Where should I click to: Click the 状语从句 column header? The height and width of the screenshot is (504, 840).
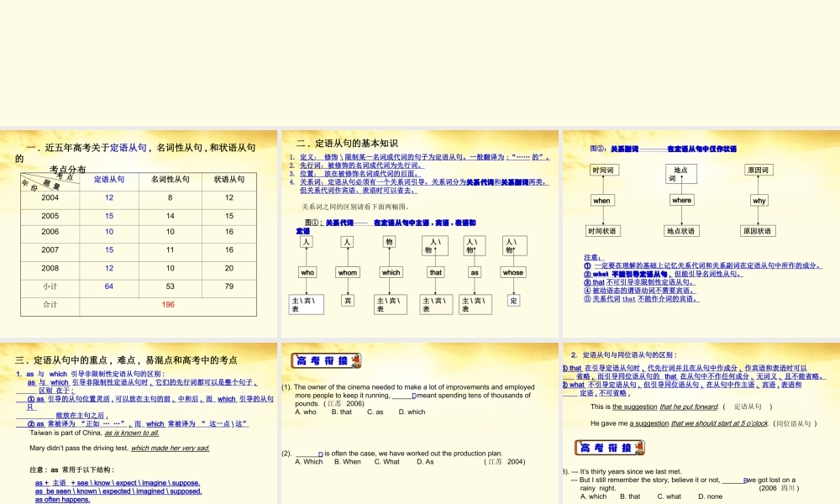[x=229, y=180]
